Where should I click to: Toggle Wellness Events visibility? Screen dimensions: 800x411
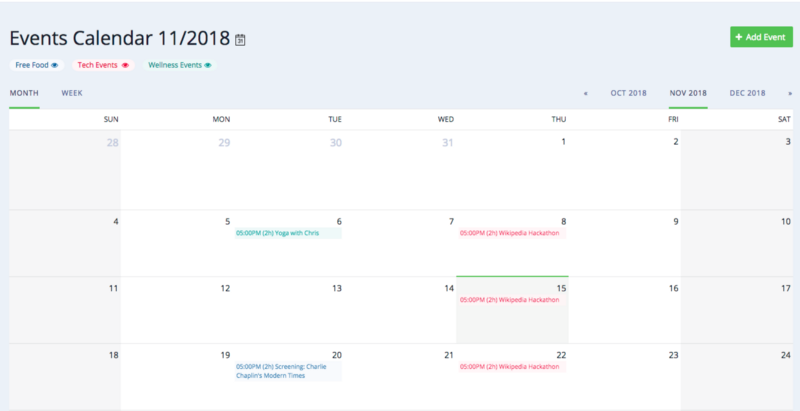pyautogui.click(x=180, y=65)
